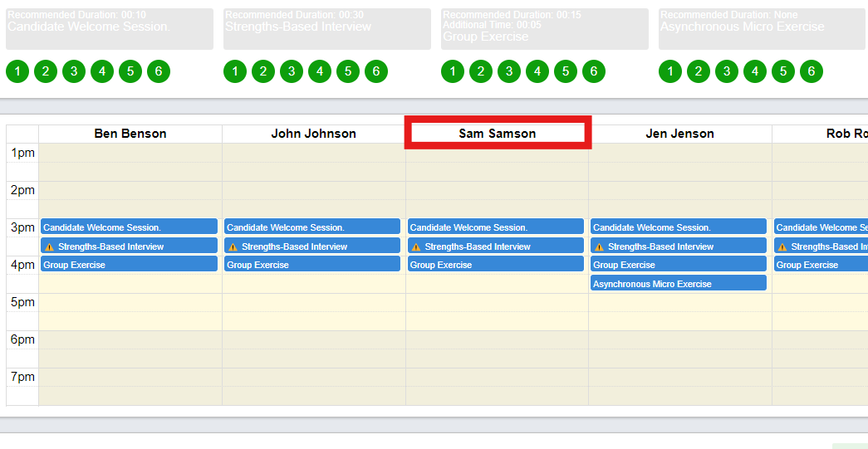Click the partially visible Rob column header
The height and width of the screenshot is (449, 868).
[x=820, y=134]
